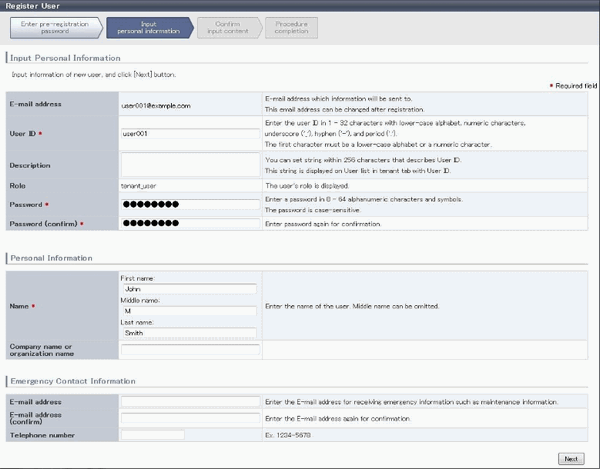Click into the empty Description field
The image size is (600, 469).
coord(189,164)
